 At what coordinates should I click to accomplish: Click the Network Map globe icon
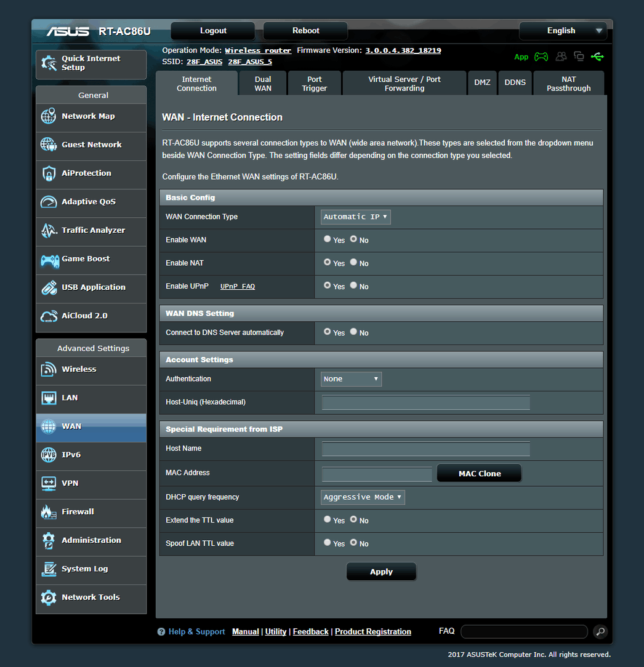(49, 116)
